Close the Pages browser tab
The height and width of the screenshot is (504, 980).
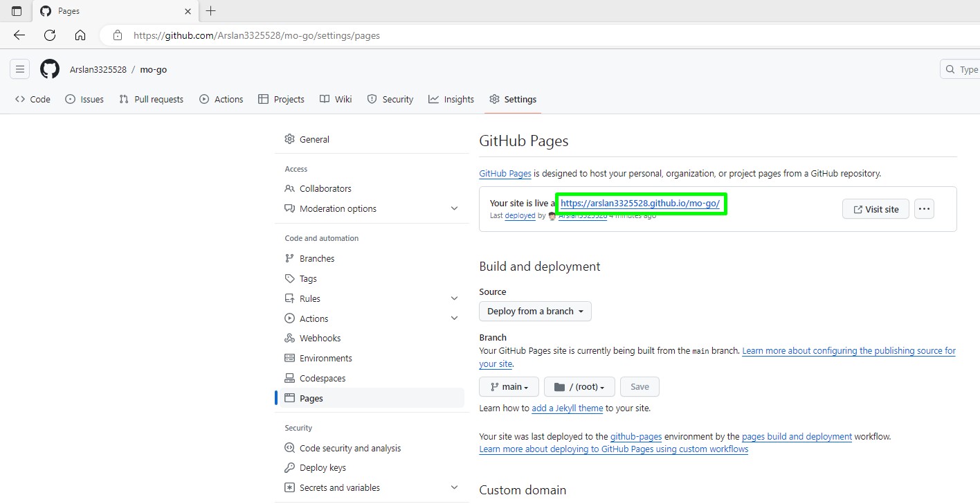pos(188,11)
